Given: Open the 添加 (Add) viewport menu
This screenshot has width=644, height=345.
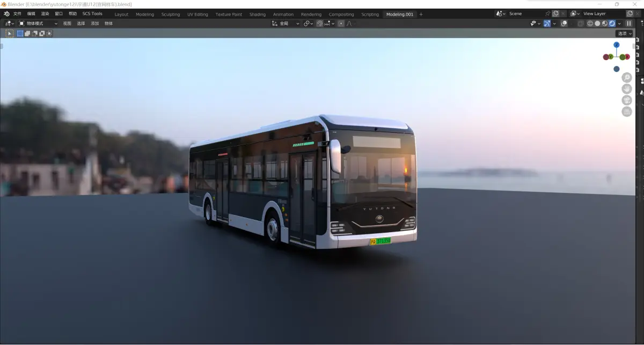Looking at the screenshot, I should [95, 24].
